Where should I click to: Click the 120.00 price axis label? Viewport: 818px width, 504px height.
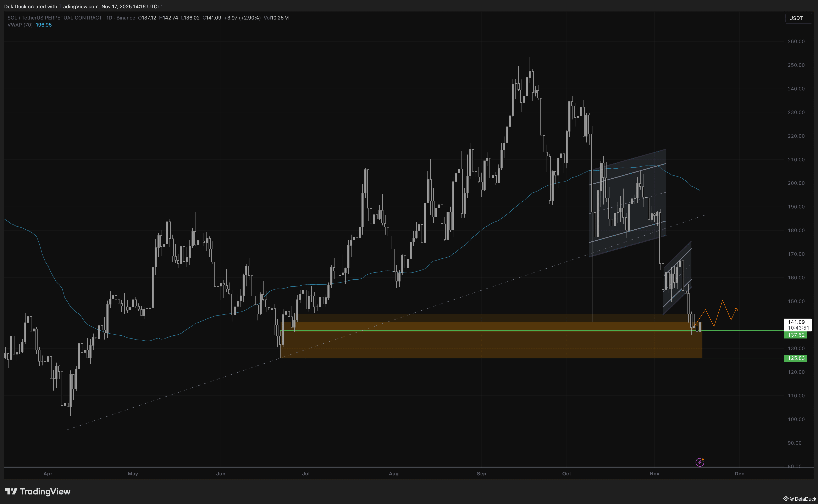[x=796, y=372]
